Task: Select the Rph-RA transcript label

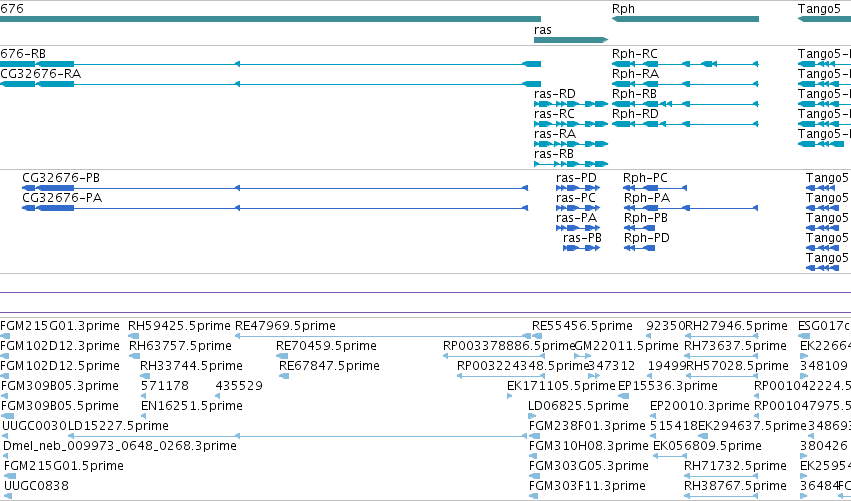Action: pyautogui.click(x=635, y=74)
